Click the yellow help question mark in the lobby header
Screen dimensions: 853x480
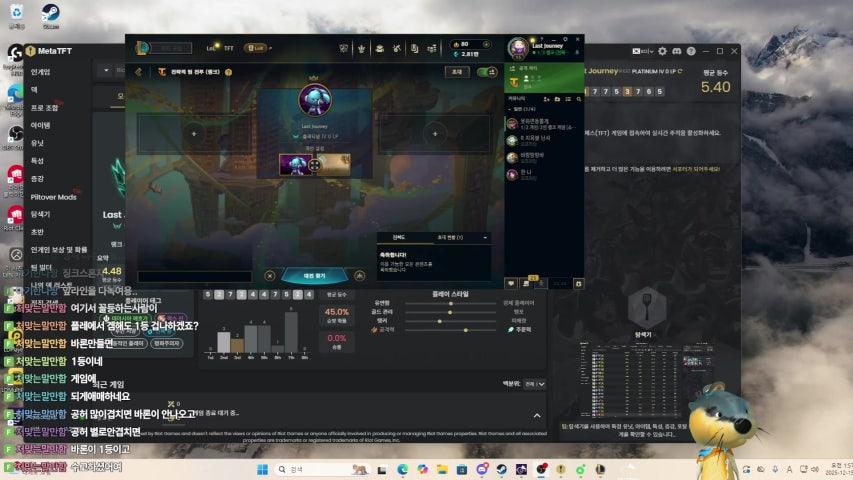pyautogui.click(x=228, y=72)
